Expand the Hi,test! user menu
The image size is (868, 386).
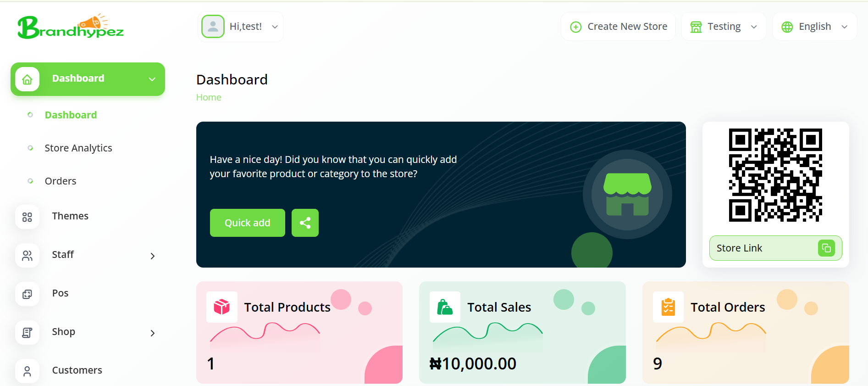click(275, 26)
